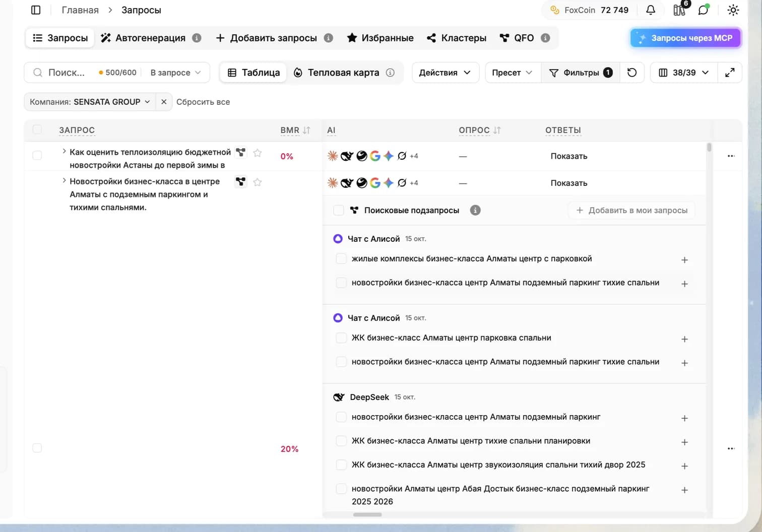Tick the Поисковые подзапросы checkbox
Viewport: 762px width, 532px height.
339,210
